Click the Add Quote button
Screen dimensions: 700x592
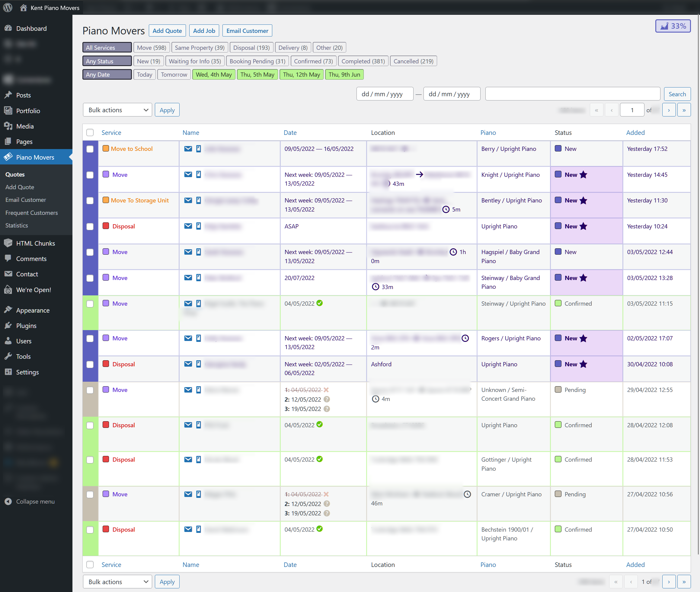click(x=167, y=30)
